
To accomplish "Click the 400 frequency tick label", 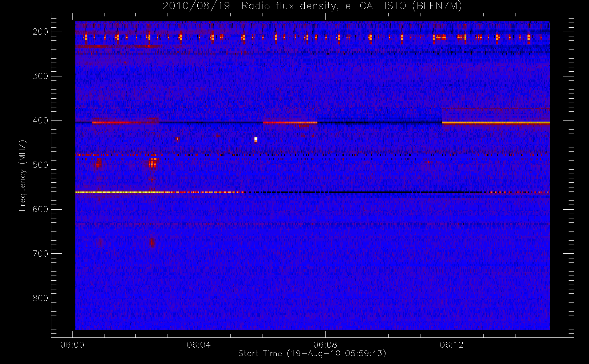I will (x=40, y=120).
